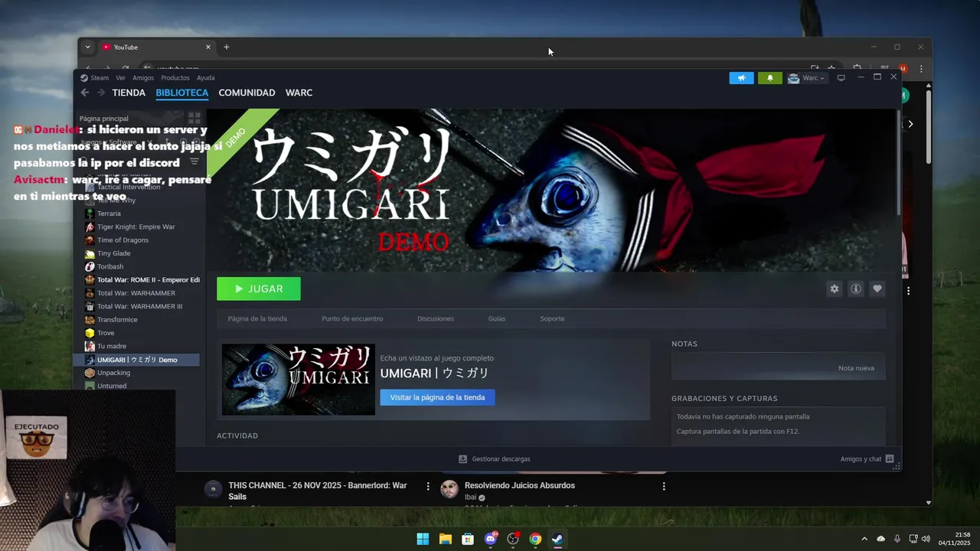The image size is (980, 551).
Task: Open volume control in the system tray
Action: [926, 539]
